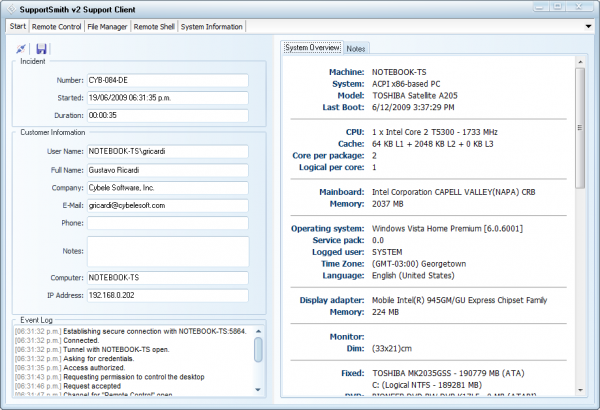Click the E-Mail field
The image size is (600, 410).
pyautogui.click(x=167, y=205)
